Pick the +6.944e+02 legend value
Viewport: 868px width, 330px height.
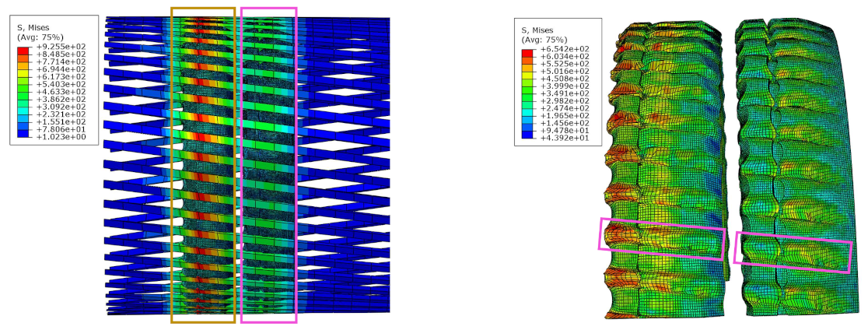tap(60, 69)
